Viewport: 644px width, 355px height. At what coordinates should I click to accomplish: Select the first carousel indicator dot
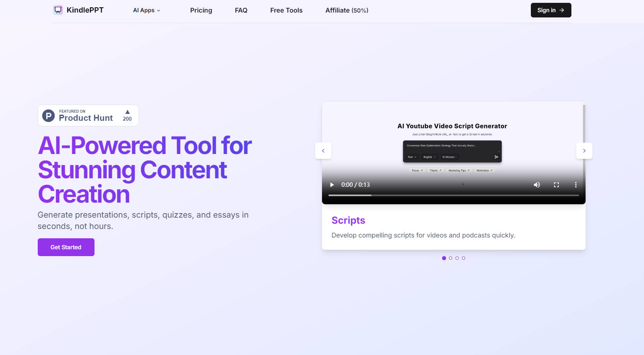pos(444,258)
